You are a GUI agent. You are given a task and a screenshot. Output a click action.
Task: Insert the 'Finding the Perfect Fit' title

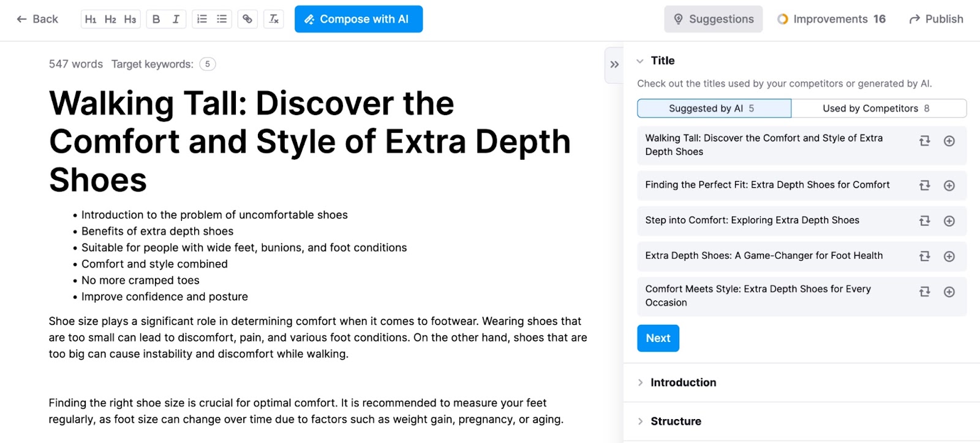[948, 185]
